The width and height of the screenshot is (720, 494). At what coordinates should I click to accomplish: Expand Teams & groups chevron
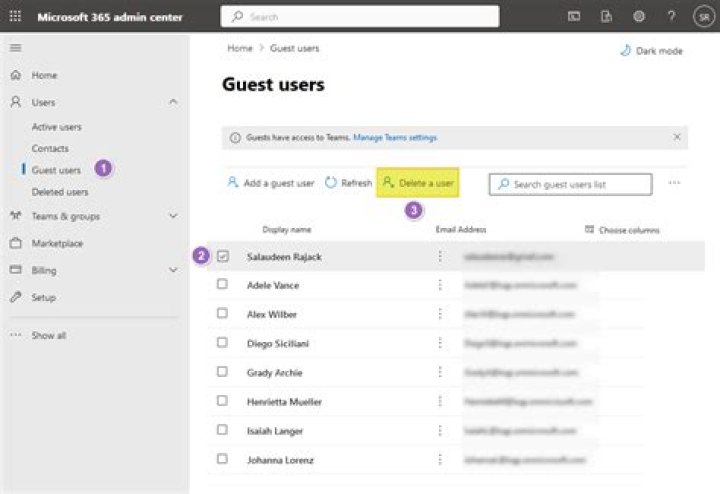(173, 216)
